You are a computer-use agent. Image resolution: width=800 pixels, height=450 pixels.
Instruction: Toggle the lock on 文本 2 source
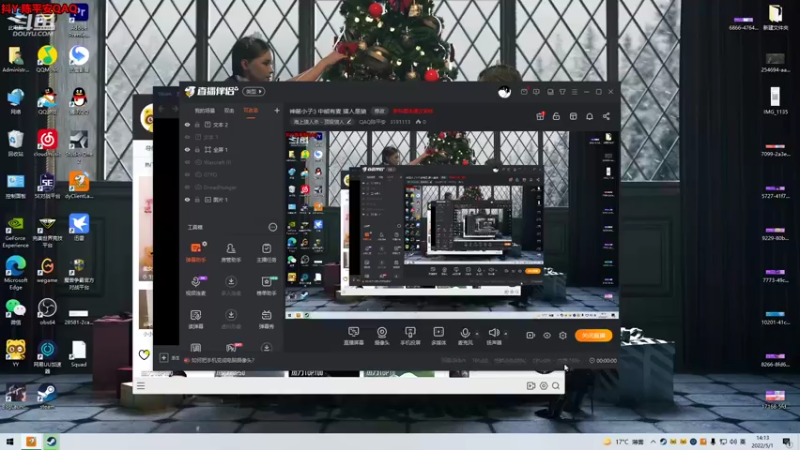coord(197,124)
